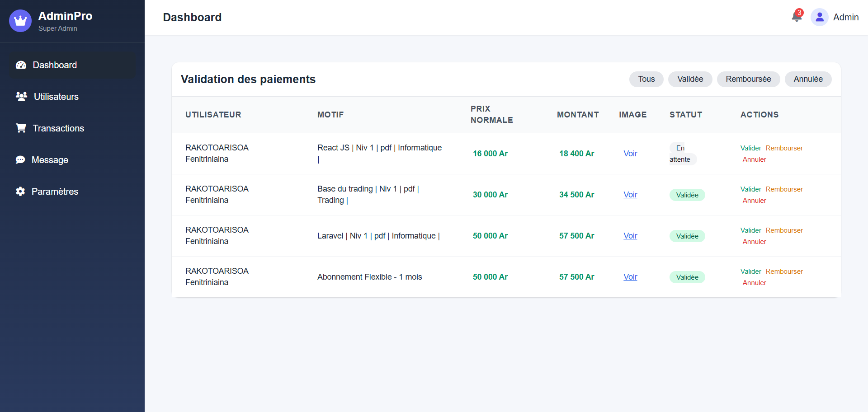Click the Admin username label
Viewport: 868px width, 412px height.
pos(845,17)
